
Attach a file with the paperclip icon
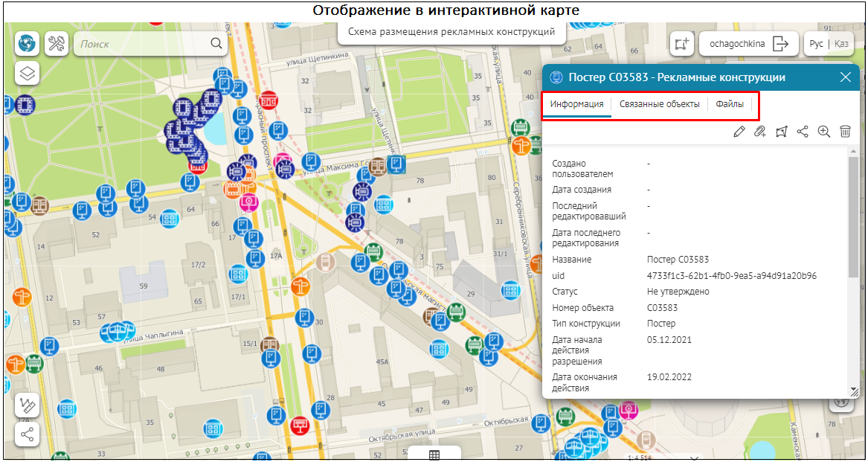tap(759, 132)
